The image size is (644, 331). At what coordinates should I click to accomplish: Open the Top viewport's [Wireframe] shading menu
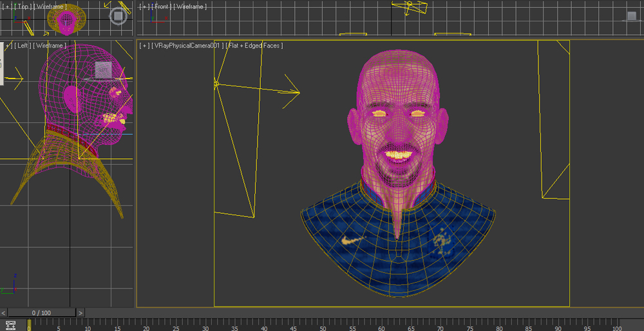coord(50,6)
